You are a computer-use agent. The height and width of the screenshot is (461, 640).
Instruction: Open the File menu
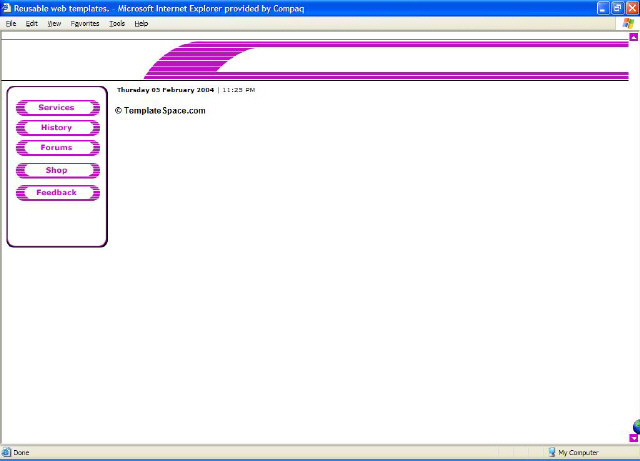[x=11, y=23]
